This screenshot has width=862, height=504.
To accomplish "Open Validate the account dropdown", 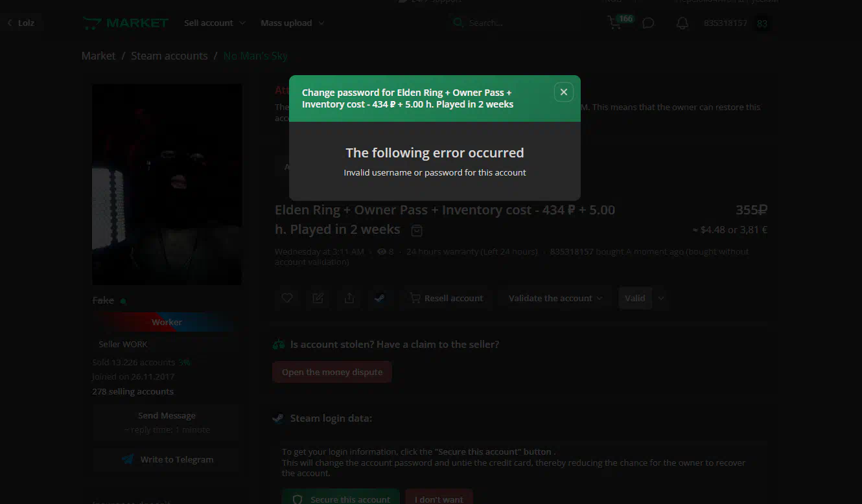I will point(555,298).
